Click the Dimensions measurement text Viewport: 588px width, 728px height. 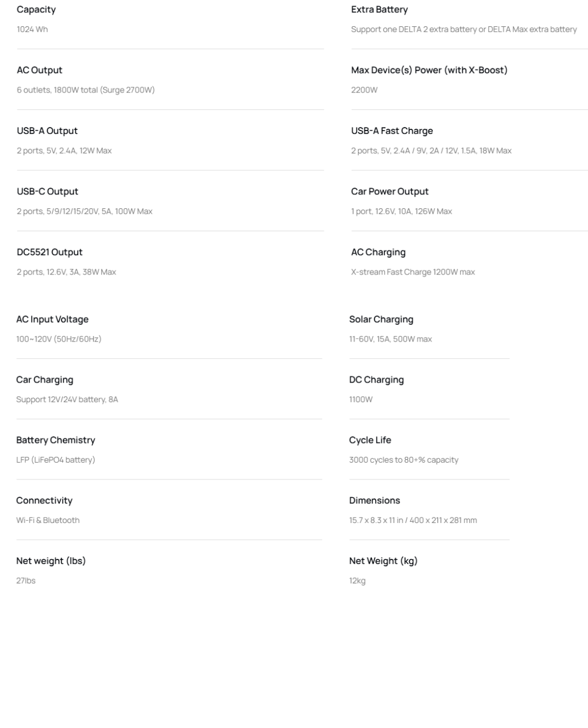pos(413,520)
